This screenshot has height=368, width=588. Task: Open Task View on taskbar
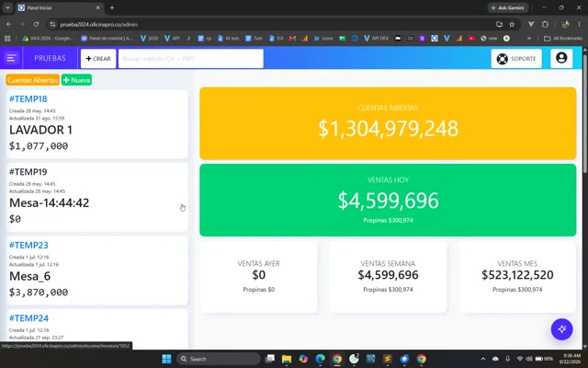269,359
